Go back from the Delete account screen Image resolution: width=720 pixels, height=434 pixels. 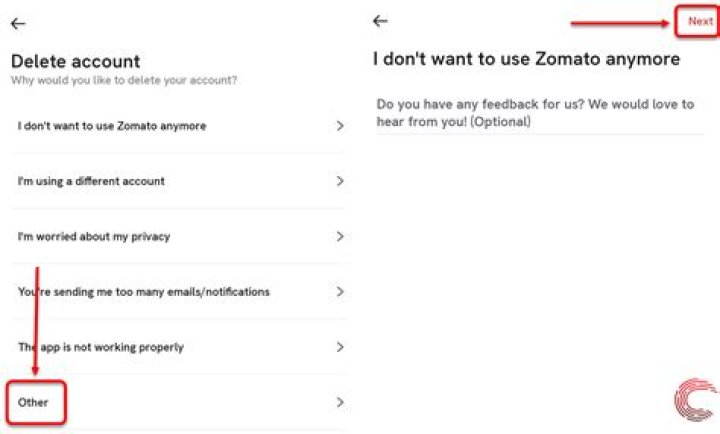18,23
